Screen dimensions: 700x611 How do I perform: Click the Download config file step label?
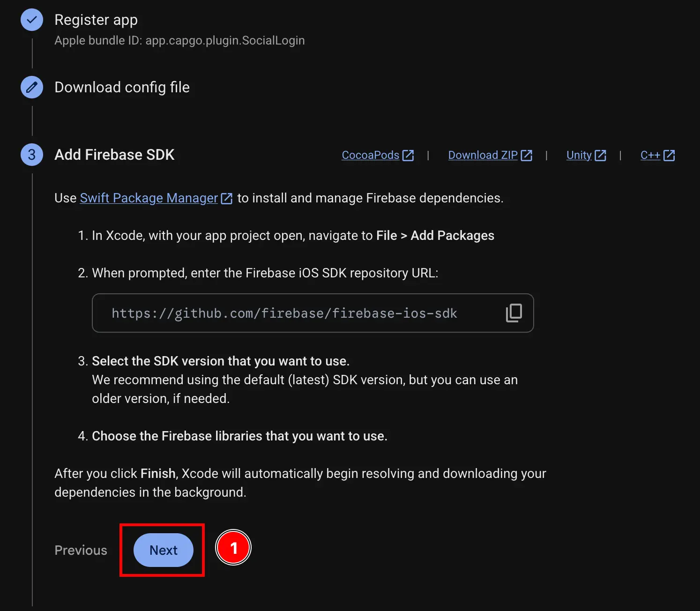[122, 87]
